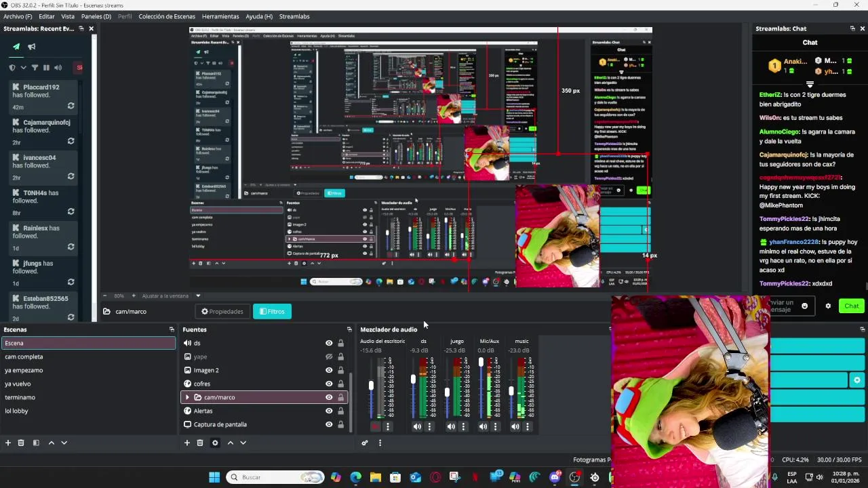Move selected source up in Fuentes
Viewport: 868px width, 488px height.
click(x=231, y=443)
